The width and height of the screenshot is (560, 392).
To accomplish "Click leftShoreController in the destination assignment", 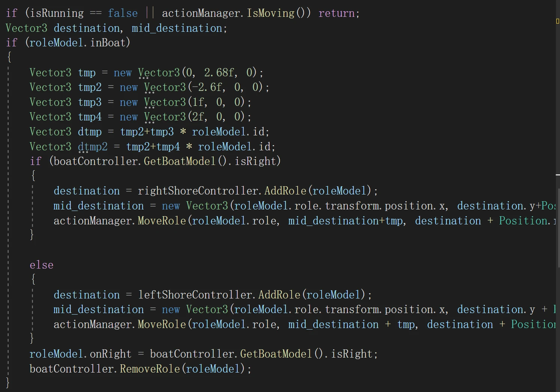I will pos(195,295).
